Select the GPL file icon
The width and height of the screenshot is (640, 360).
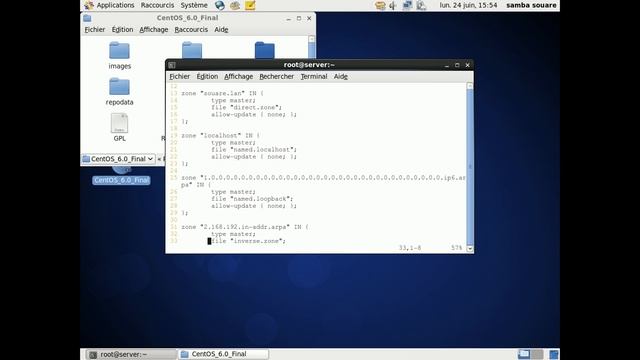click(x=119, y=128)
